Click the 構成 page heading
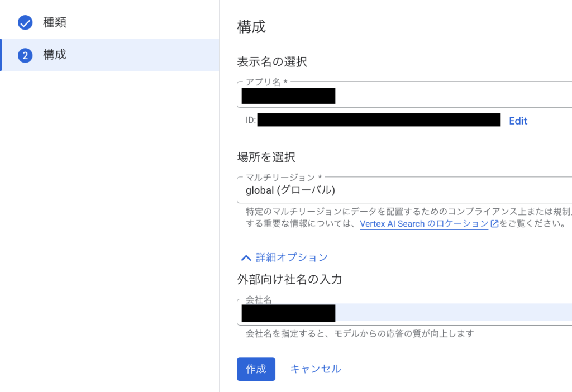The height and width of the screenshot is (392, 572). (251, 27)
